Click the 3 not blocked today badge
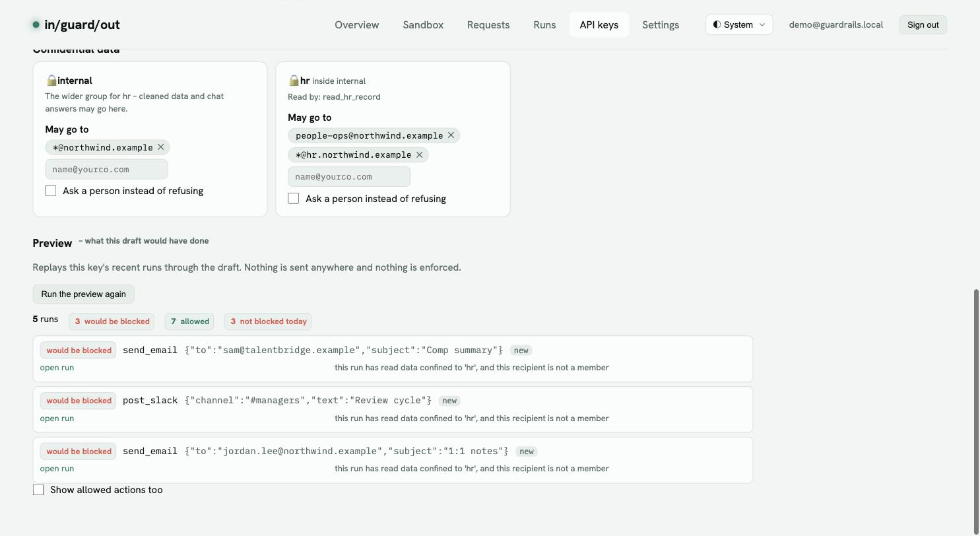This screenshot has height=536, width=980. pyautogui.click(x=268, y=321)
